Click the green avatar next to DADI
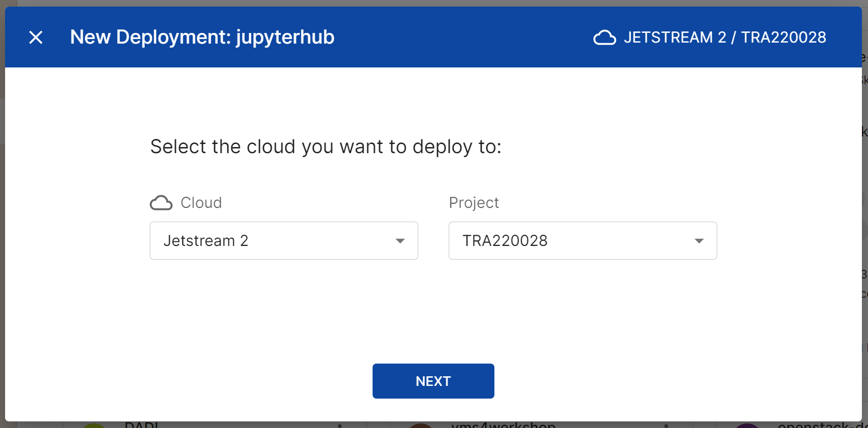The image size is (868, 428). [x=94, y=425]
